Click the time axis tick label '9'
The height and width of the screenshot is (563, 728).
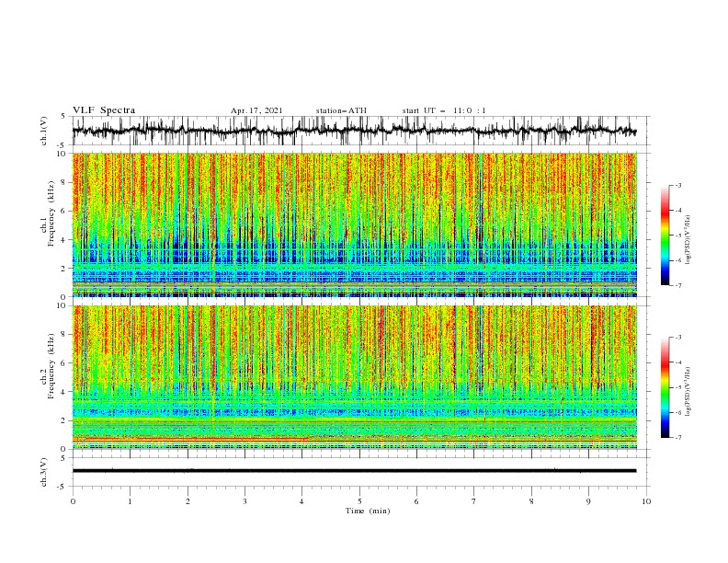[x=588, y=501]
